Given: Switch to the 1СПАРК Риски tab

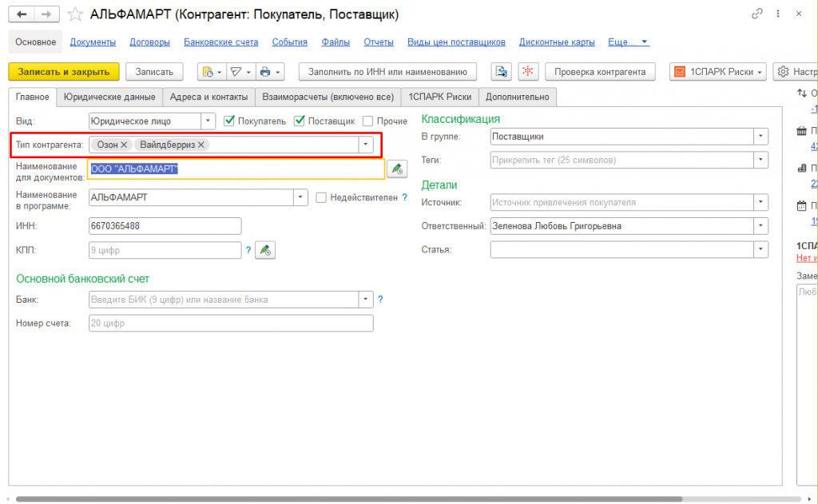Looking at the screenshot, I should 440,97.
